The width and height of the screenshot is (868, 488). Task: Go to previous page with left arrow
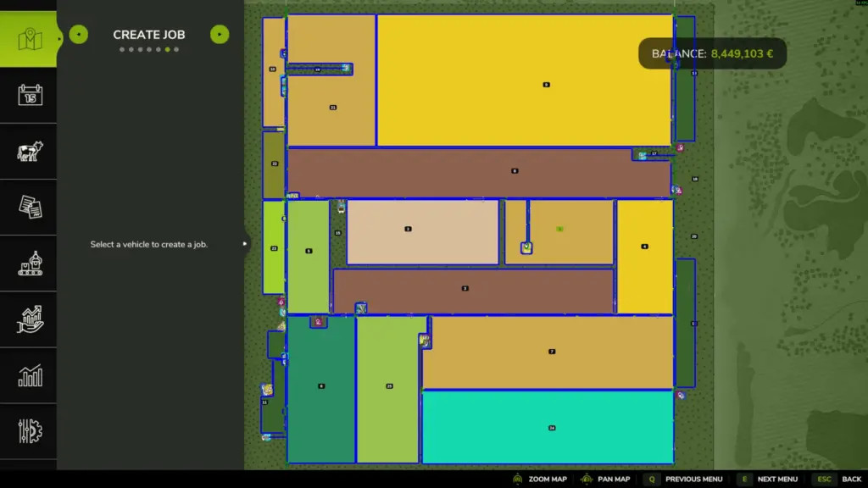coord(79,35)
